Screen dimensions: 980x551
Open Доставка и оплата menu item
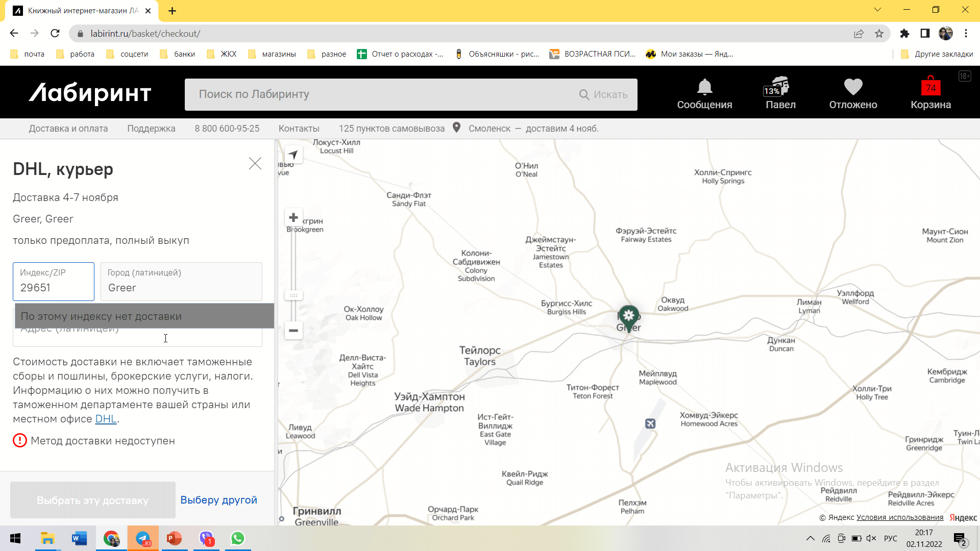(x=68, y=129)
